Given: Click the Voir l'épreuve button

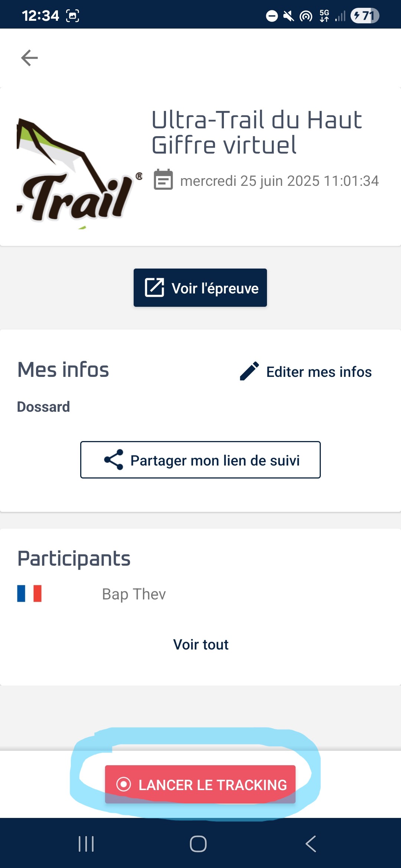Looking at the screenshot, I should point(200,288).
